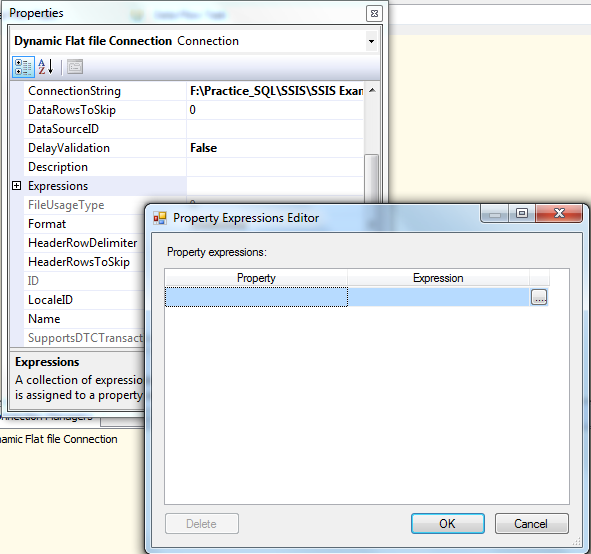This screenshot has height=554, width=591.
Task: Select the Format property
Action: click(84, 224)
